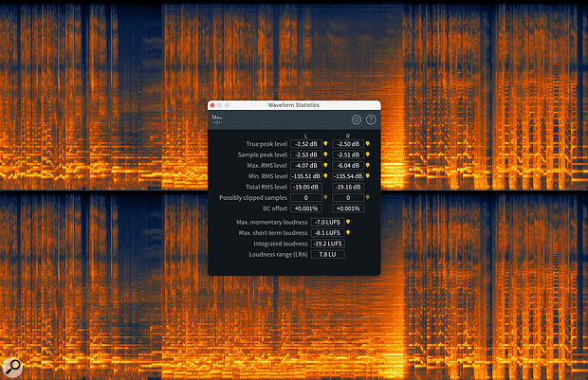Select right Total RMS value -19.16 dB
The height and width of the screenshot is (380, 588).
(348, 187)
